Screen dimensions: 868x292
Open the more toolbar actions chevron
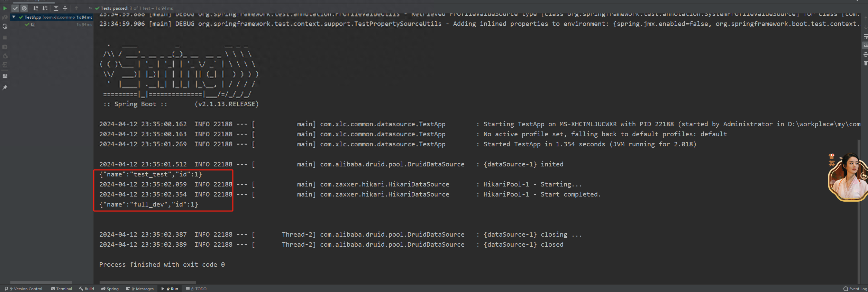90,8
